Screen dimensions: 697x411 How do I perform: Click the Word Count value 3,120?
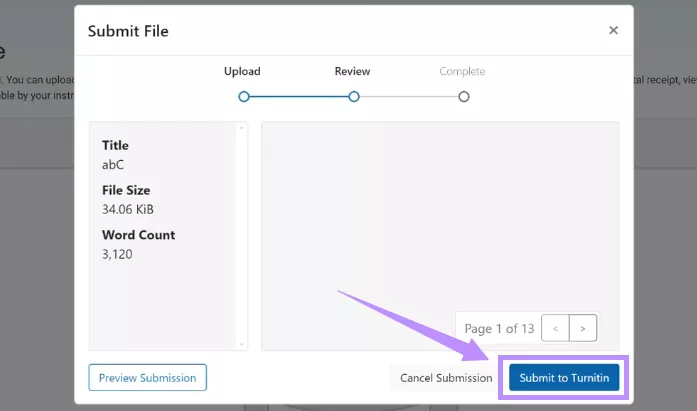(x=117, y=254)
